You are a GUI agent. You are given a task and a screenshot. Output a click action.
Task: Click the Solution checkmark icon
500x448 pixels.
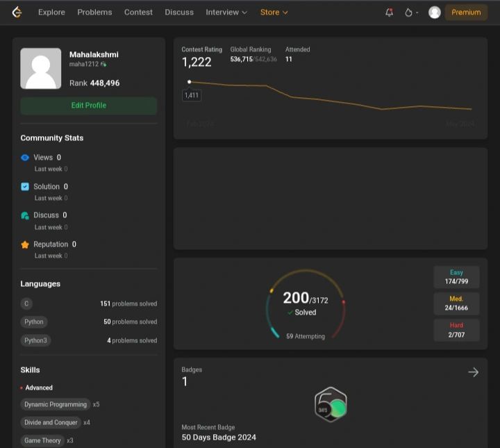25,187
